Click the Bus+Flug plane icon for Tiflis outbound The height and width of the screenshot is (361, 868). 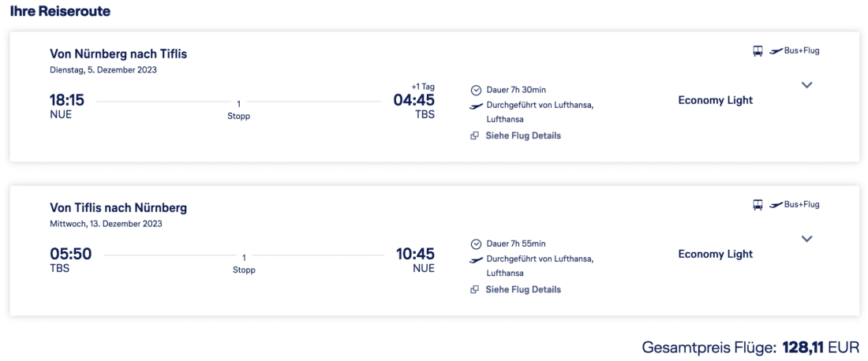point(774,51)
